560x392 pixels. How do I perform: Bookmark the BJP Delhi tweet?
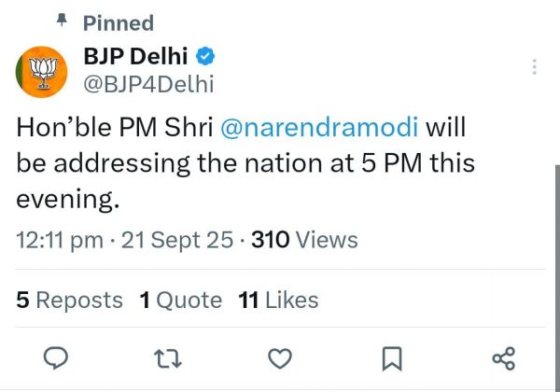click(x=392, y=357)
